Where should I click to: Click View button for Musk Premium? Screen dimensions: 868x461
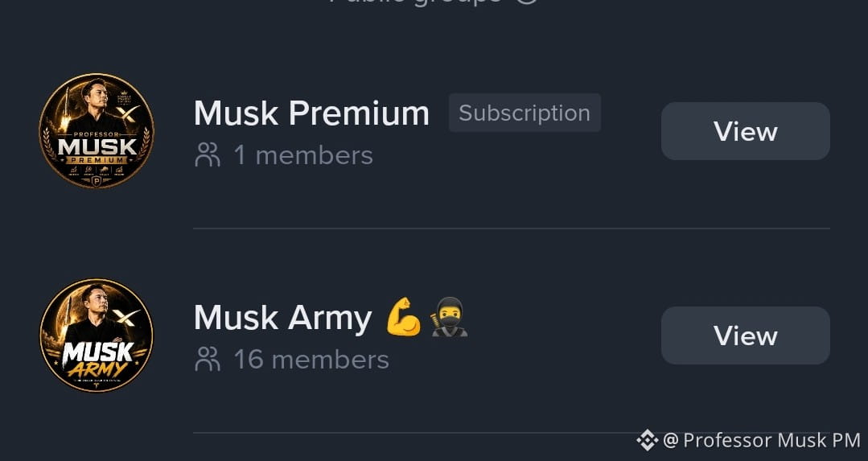pos(745,131)
